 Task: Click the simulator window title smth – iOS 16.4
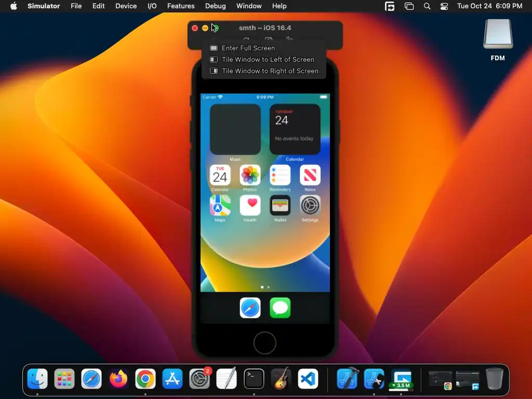coord(265,28)
